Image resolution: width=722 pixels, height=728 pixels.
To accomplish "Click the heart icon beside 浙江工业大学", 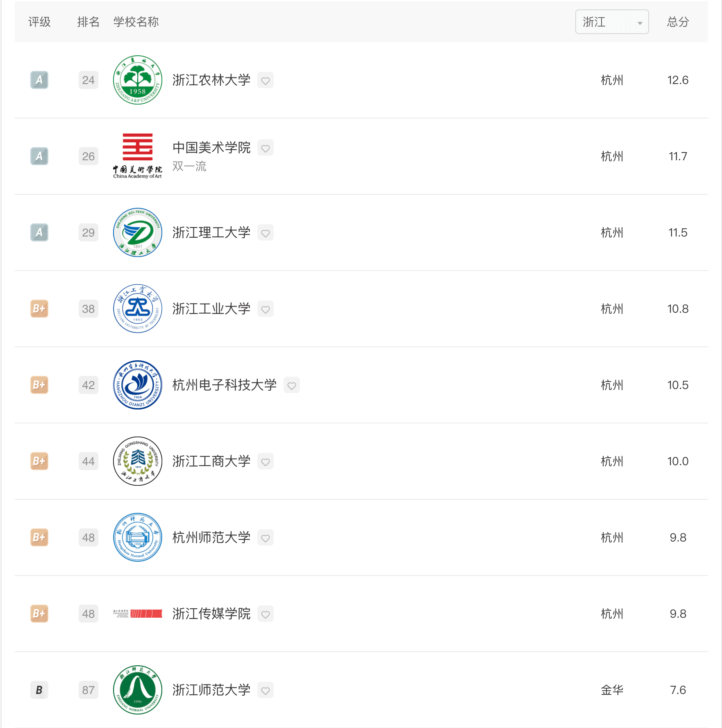I will click(x=266, y=309).
